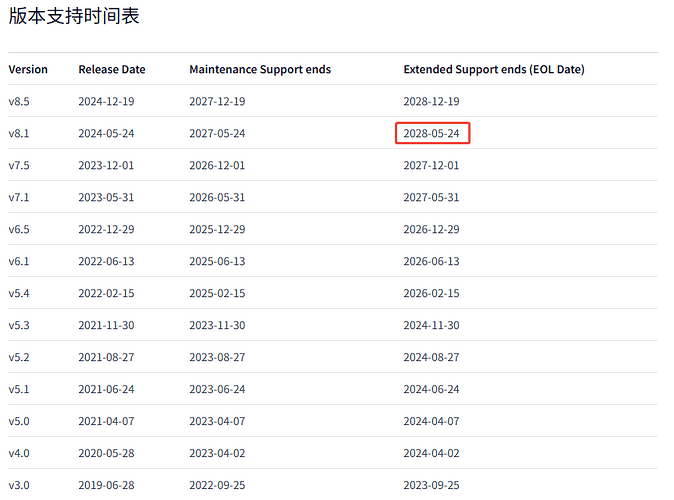Click release date 2022-12-29
The image size is (674, 500).
(106, 229)
